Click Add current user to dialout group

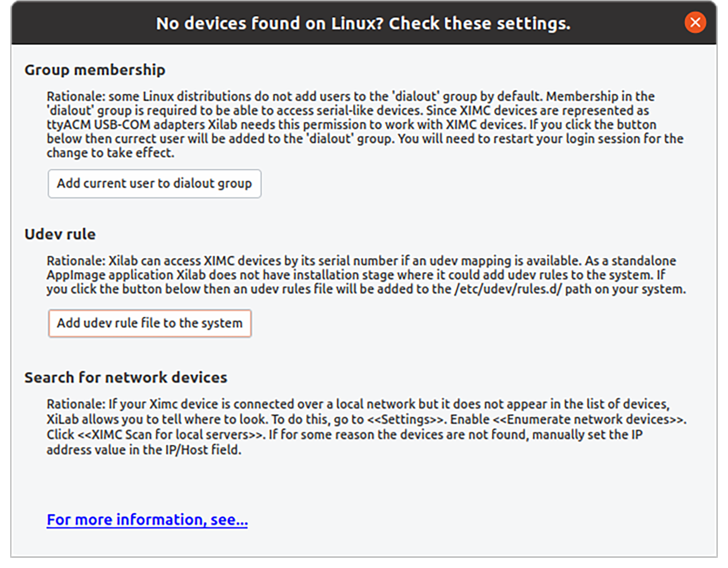[x=154, y=184]
